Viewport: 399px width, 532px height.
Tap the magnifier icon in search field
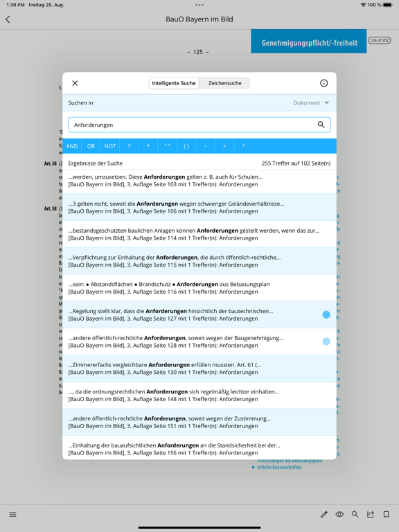coord(321,125)
